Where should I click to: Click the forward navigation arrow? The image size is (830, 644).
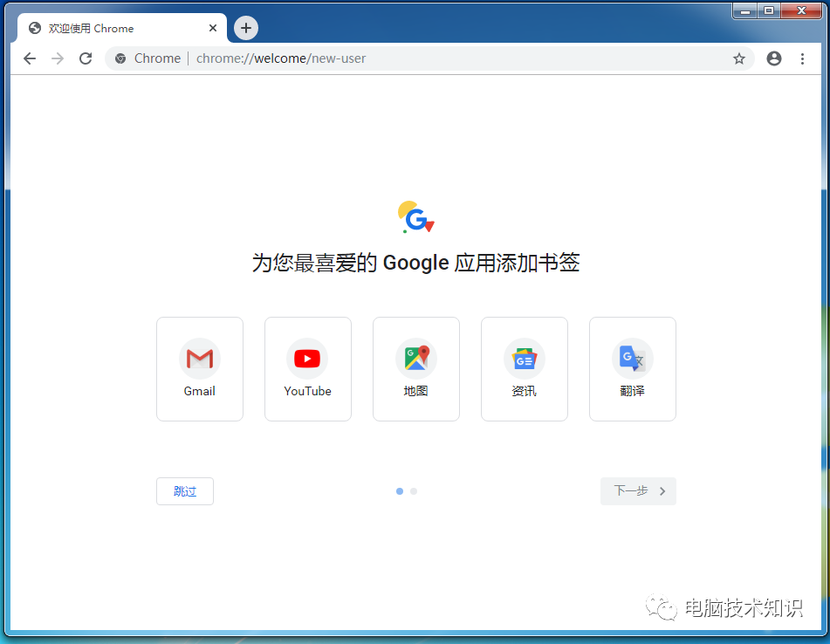(58, 58)
